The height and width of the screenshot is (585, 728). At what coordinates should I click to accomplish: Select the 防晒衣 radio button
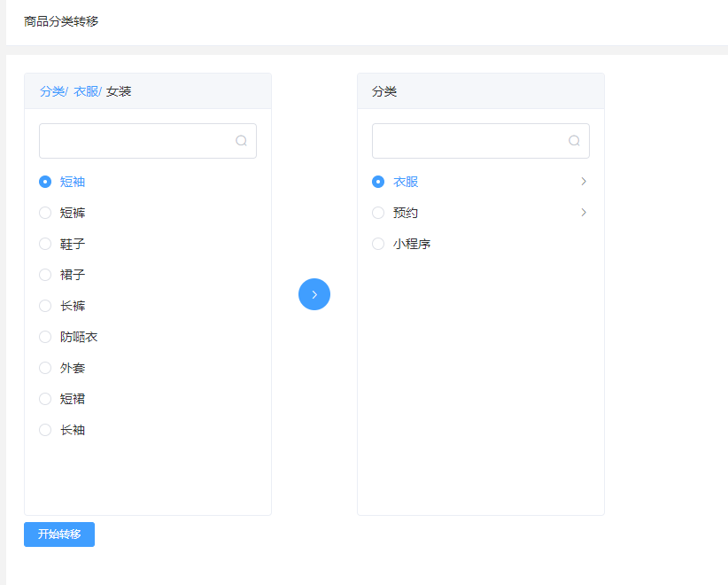(x=45, y=337)
